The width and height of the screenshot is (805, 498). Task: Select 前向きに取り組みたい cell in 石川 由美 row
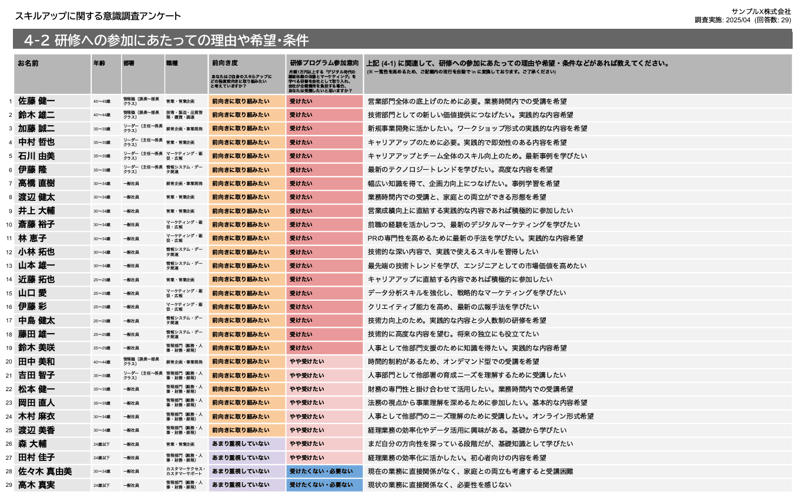coord(240,156)
